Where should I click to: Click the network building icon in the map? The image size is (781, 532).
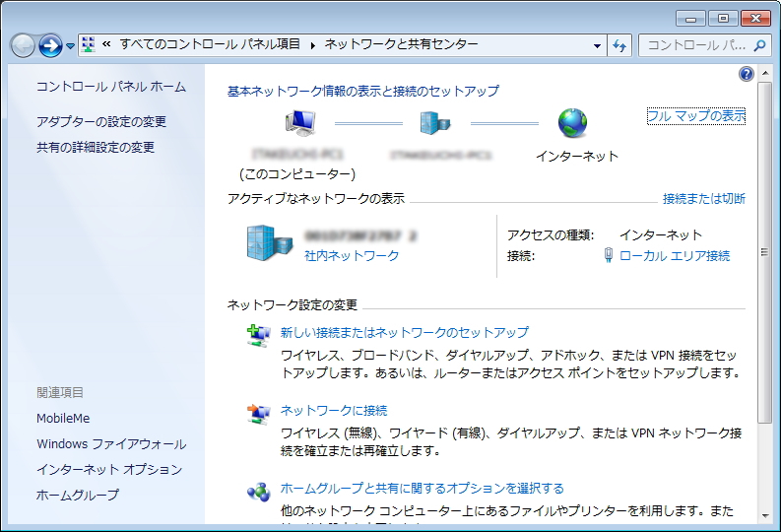point(435,123)
